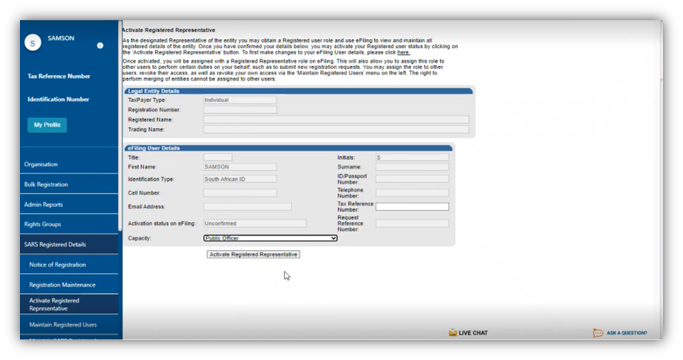The width and height of the screenshot is (683, 360).
Task: Click Identification Type field showing South African ID
Action: [x=240, y=179]
